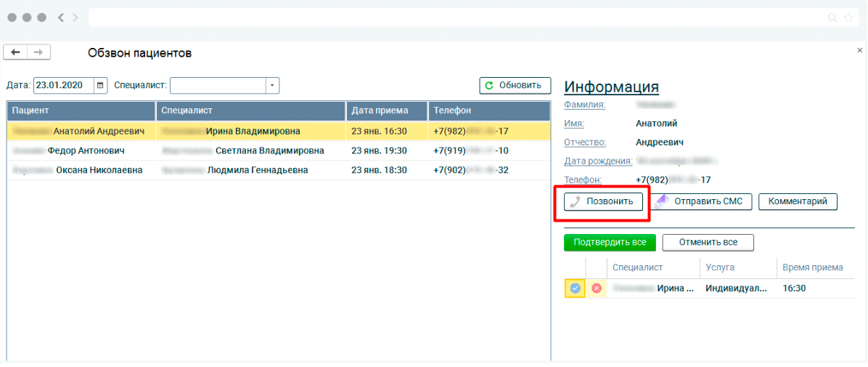Viewport: 868px width, 367px height.
Task: Sort by the Пациент column header
Action: [81, 110]
